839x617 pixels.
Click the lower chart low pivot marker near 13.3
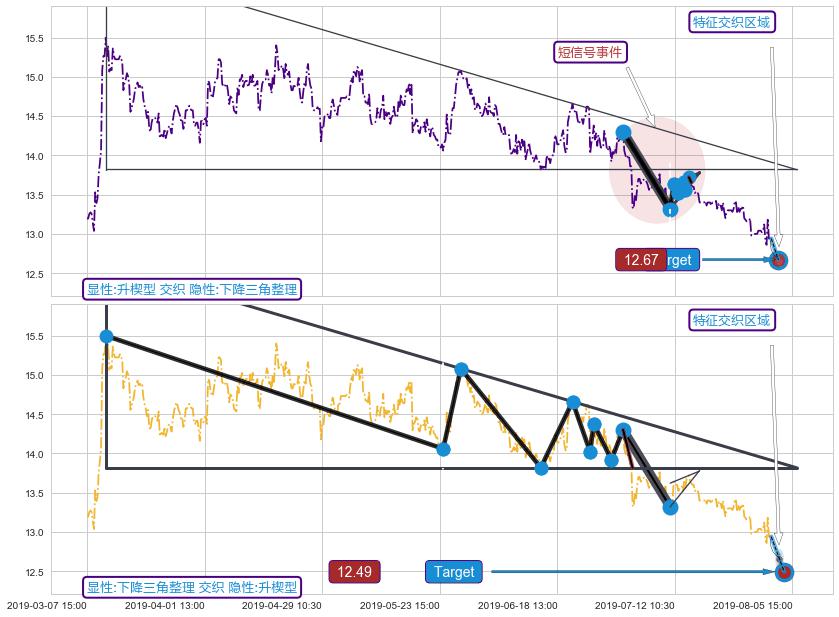pos(670,507)
